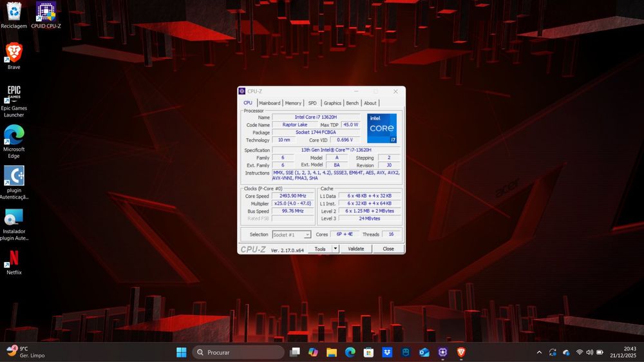Click the Level 3 value 24 MBytes

pos(370,218)
